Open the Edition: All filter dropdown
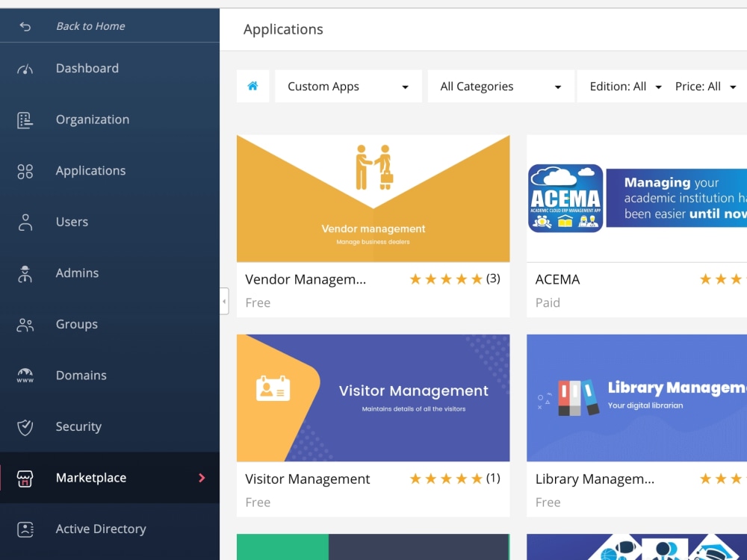Image resolution: width=747 pixels, height=560 pixels. [x=625, y=86]
